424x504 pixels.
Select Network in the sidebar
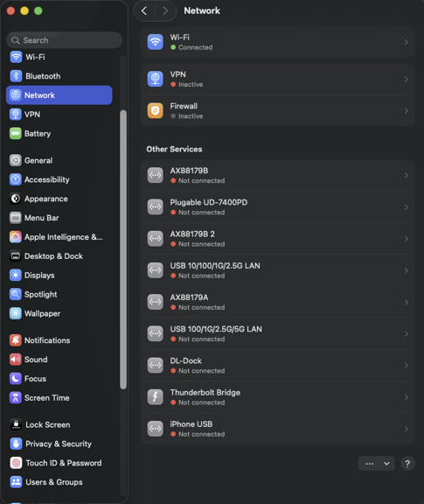tap(59, 95)
